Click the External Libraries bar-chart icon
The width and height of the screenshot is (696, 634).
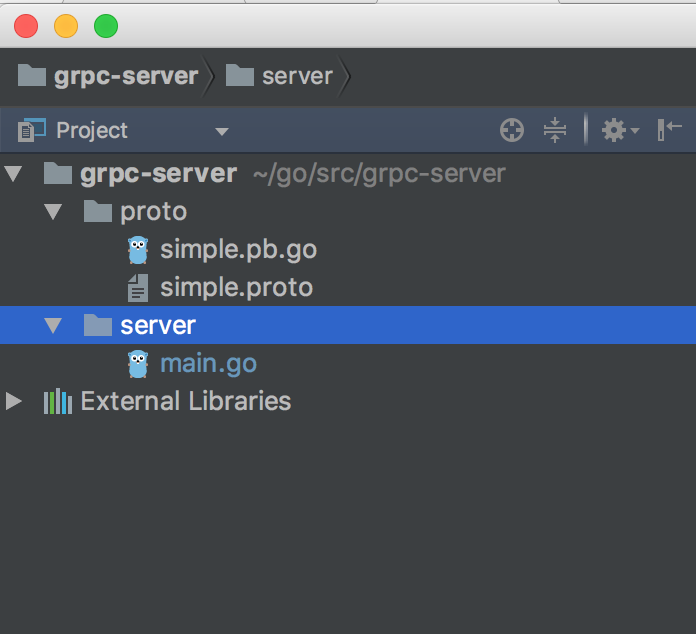58,402
